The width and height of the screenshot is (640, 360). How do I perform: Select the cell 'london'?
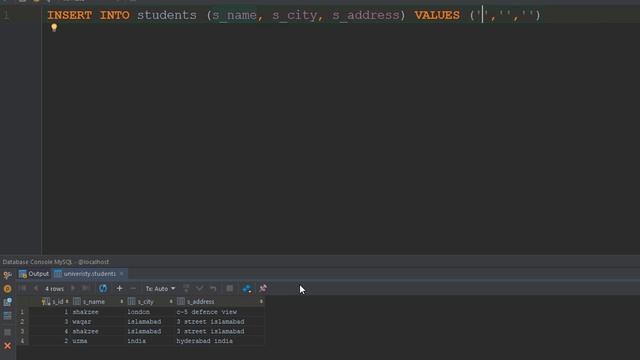click(138, 312)
